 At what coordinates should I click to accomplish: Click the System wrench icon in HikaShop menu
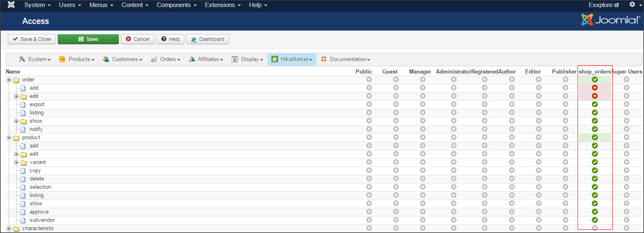(x=22, y=59)
